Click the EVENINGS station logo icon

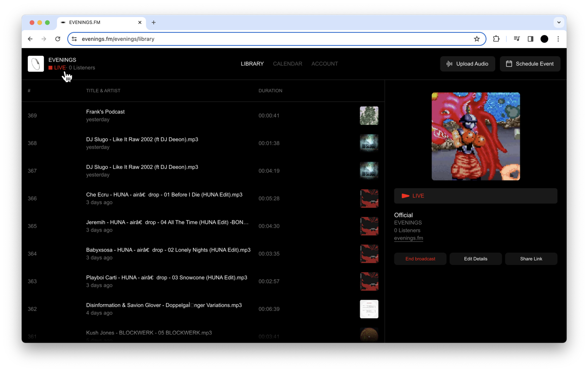click(36, 63)
